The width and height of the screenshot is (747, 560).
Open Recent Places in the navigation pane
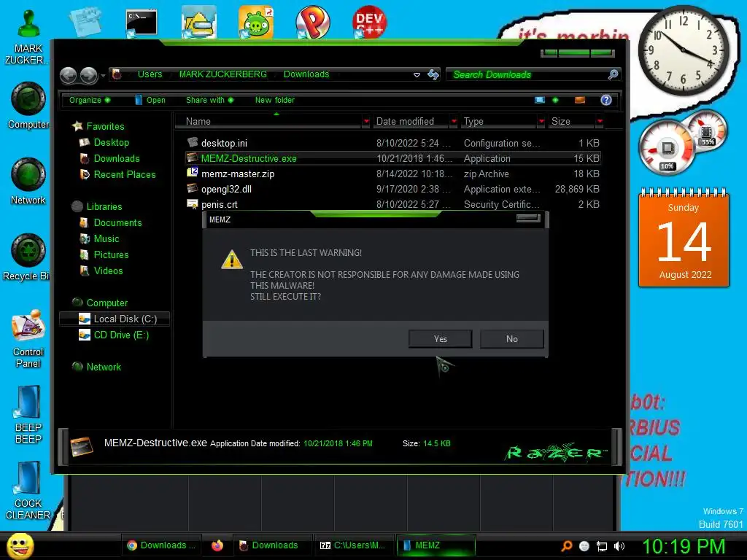point(117,175)
